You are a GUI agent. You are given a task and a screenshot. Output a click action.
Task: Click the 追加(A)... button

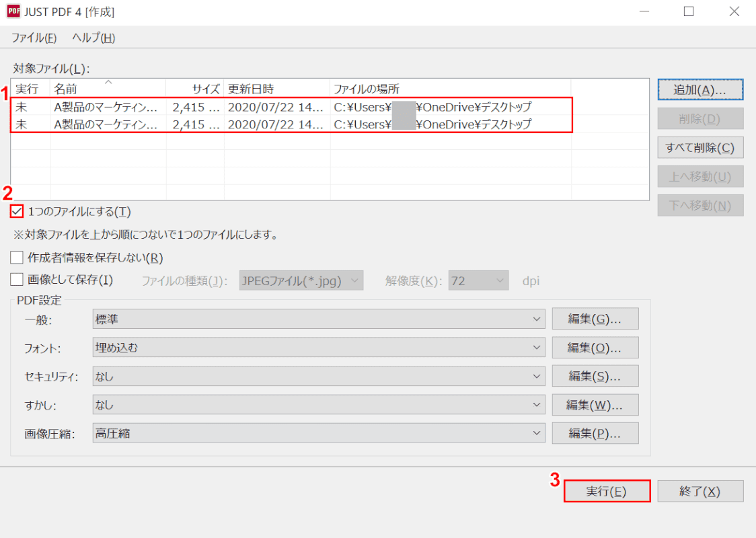click(700, 89)
